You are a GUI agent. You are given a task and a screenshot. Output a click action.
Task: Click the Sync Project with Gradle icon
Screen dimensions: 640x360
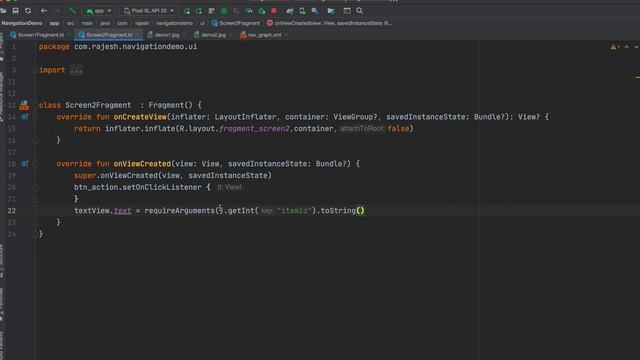tap(290, 11)
